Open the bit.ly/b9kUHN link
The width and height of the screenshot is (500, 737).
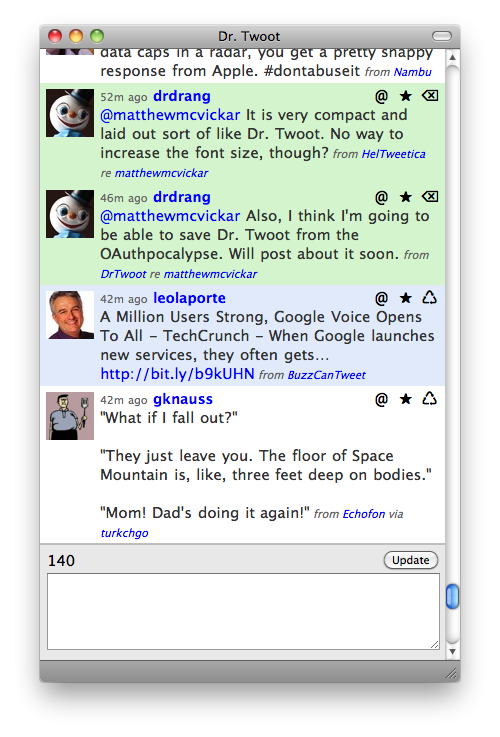coord(178,374)
